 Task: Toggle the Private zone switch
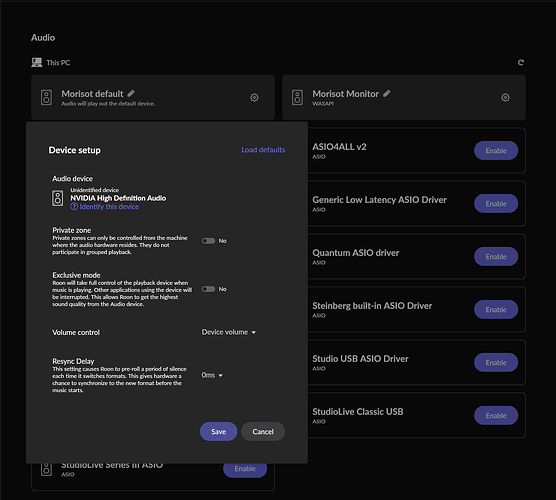click(x=208, y=241)
